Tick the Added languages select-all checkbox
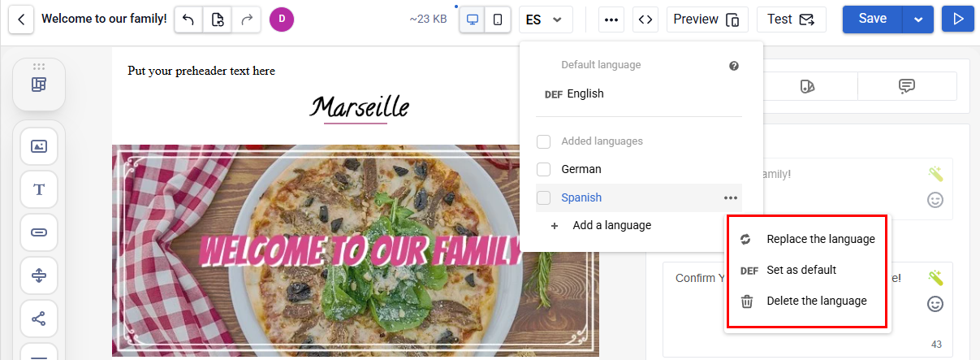Image resolution: width=980 pixels, height=360 pixels. [x=544, y=141]
